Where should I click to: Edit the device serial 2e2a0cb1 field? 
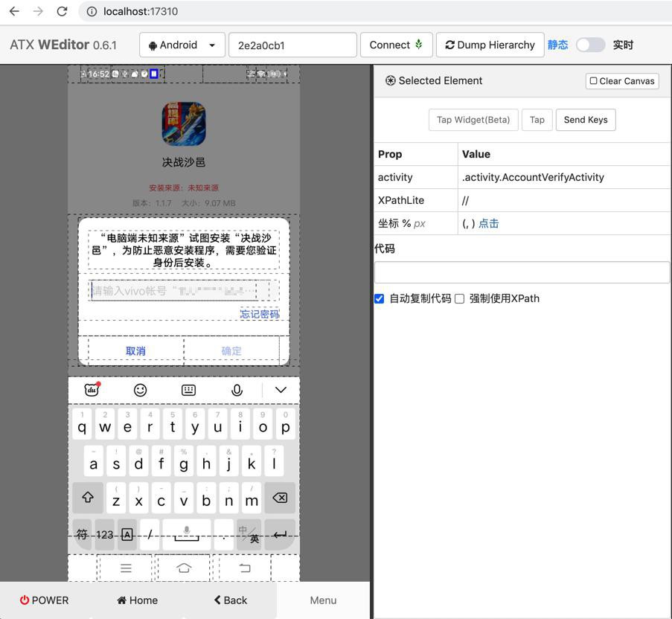(292, 45)
